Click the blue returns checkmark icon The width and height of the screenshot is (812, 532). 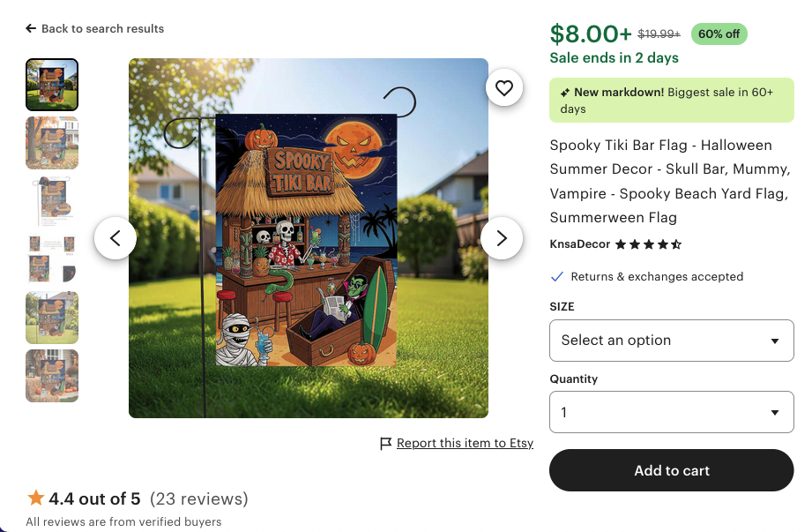[x=556, y=276]
